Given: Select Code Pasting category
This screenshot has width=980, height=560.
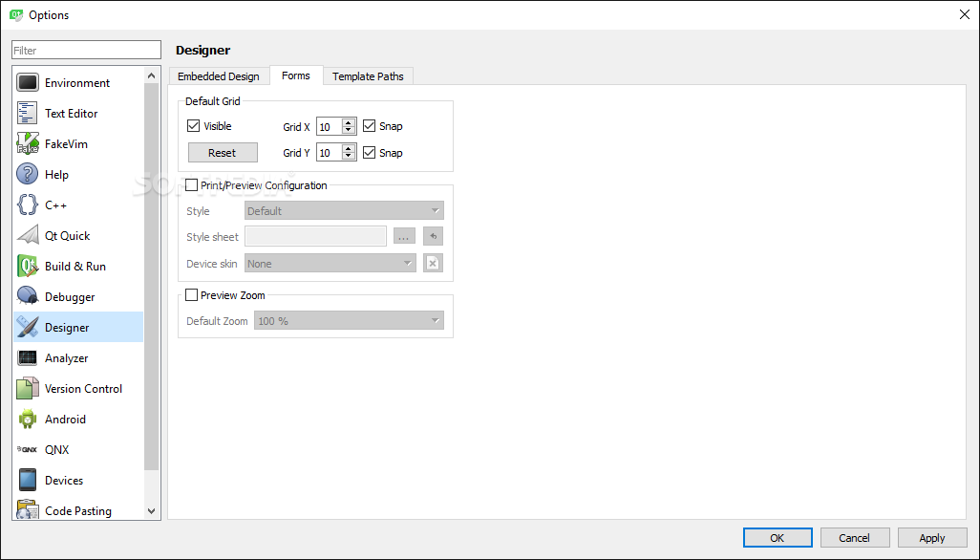Looking at the screenshot, I should pyautogui.click(x=77, y=510).
